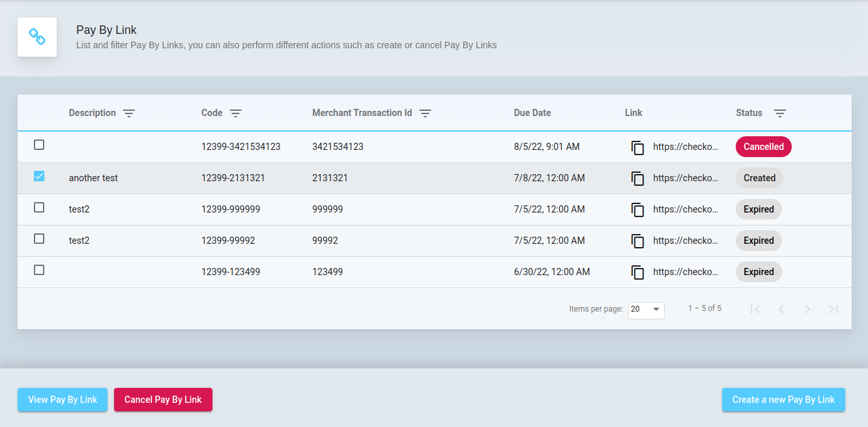Image resolution: width=868 pixels, height=427 pixels.
Task: Tick checkbox for code 12399-99992 row
Action: (39, 239)
